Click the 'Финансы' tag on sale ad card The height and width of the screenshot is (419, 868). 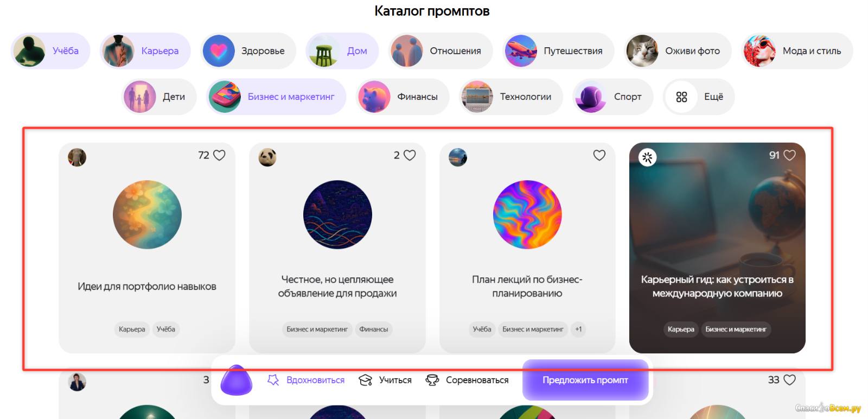point(374,329)
